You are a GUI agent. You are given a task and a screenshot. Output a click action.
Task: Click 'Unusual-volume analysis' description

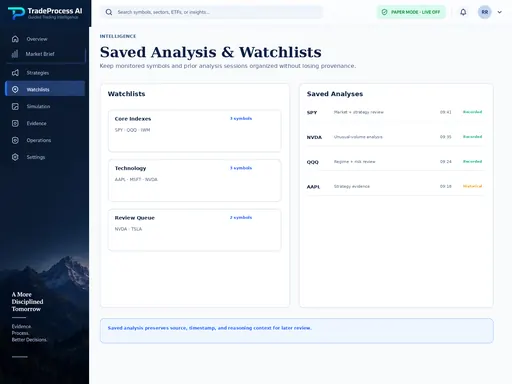(358, 137)
